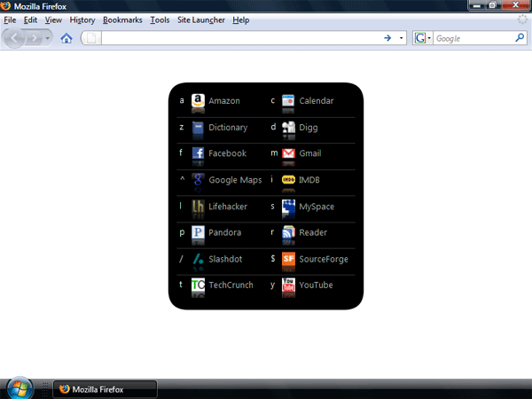Focus the URL address bar field
This screenshot has height=399, width=532.
click(x=239, y=38)
